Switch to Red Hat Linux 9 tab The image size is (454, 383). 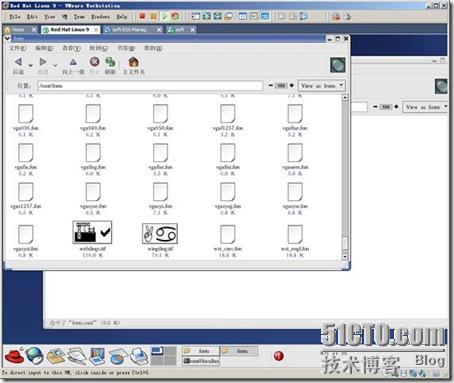70,30
